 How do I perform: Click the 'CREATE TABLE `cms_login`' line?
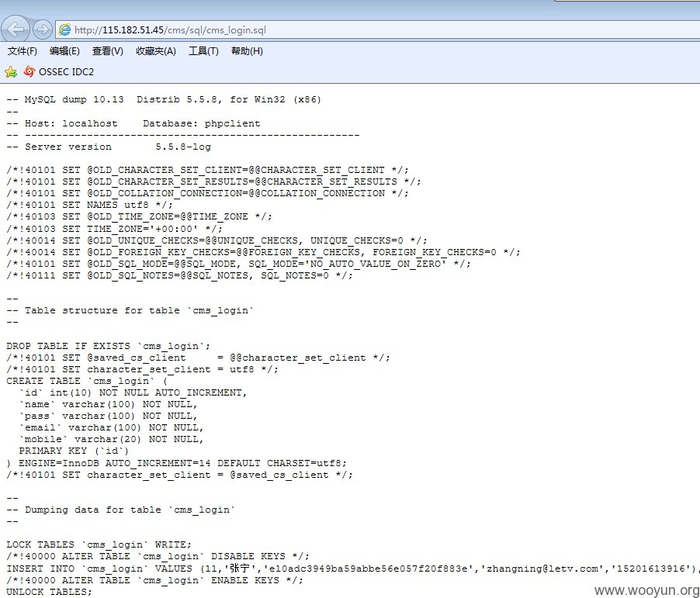(87, 381)
